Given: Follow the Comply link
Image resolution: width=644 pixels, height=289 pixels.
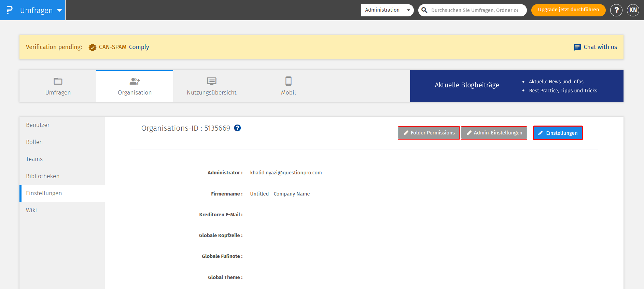Looking at the screenshot, I should [139, 47].
